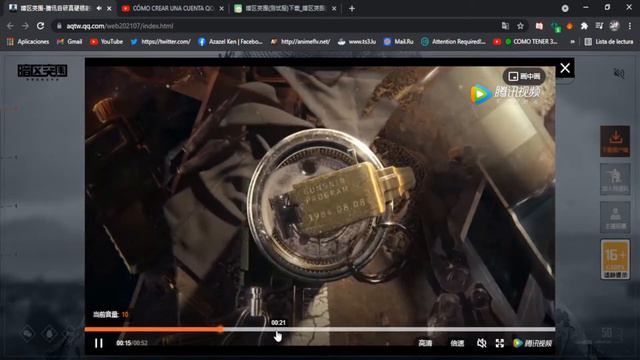The width and height of the screenshot is (640, 360).
Task: Click the Tencent Video logo in the player bar
Action: (x=532, y=343)
